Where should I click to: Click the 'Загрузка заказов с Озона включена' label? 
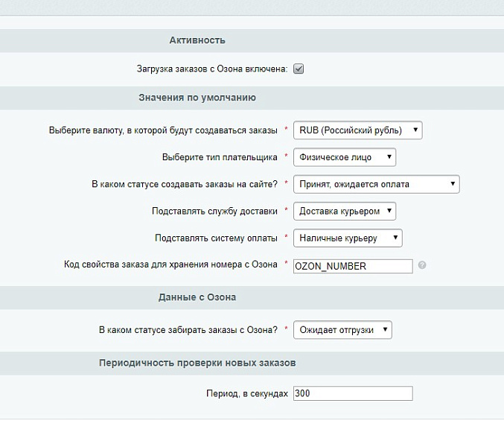pos(211,69)
